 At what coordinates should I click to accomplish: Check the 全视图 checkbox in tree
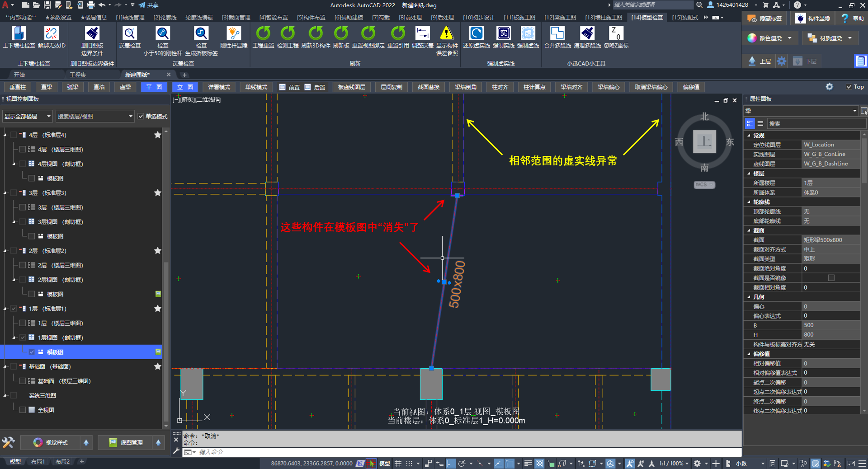click(x=23, y=410)
